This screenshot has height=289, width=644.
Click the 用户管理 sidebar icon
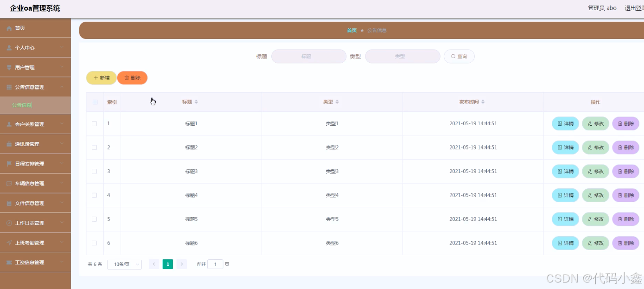9,68
